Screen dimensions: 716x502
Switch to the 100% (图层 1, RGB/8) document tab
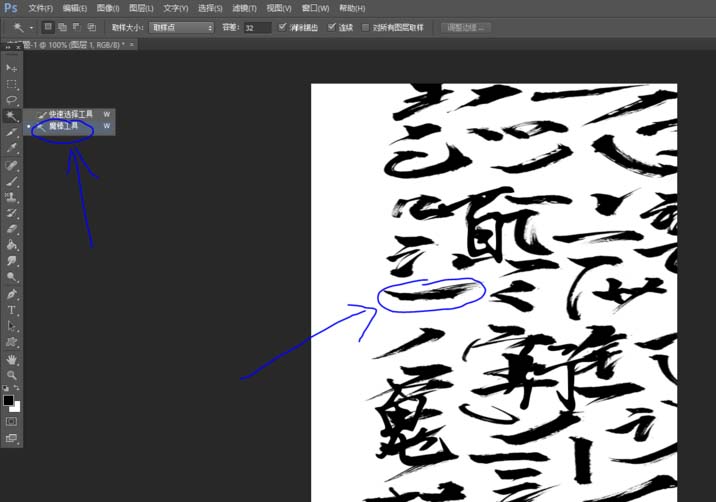pos(73,45)
